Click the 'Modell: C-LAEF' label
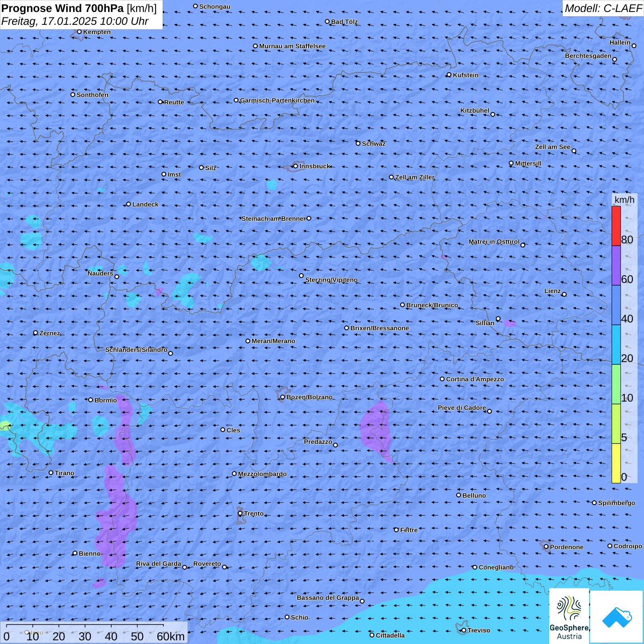This screenshot has width=644, height=644. pyautogui.click(x=603, y=8)
